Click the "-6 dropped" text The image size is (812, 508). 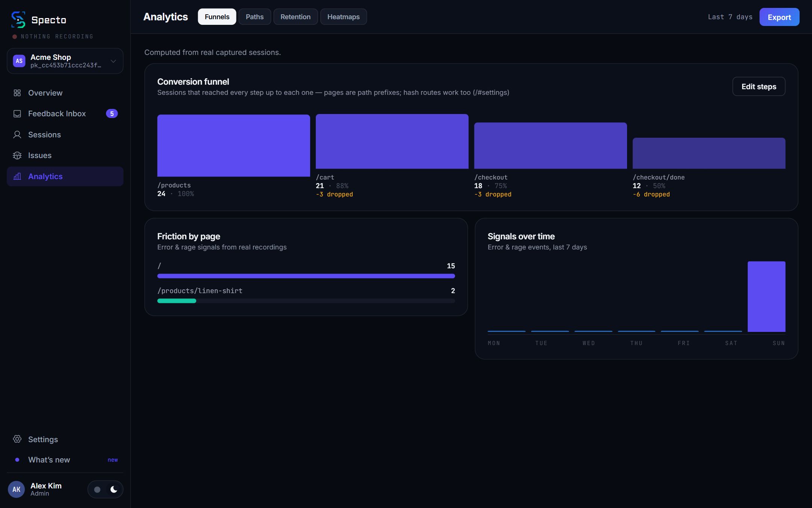pos(651,194)
